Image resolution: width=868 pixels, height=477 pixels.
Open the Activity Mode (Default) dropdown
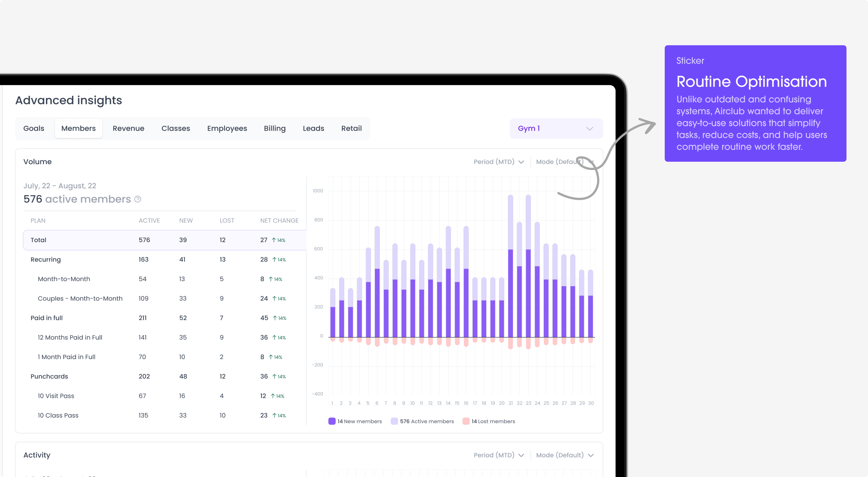[x=565, y=455]
